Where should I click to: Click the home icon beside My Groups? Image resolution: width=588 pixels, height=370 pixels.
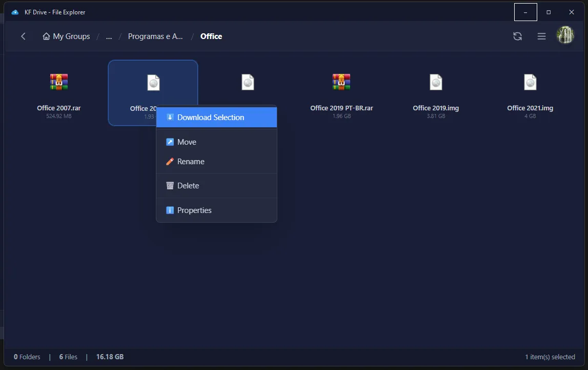click(47, 36)
